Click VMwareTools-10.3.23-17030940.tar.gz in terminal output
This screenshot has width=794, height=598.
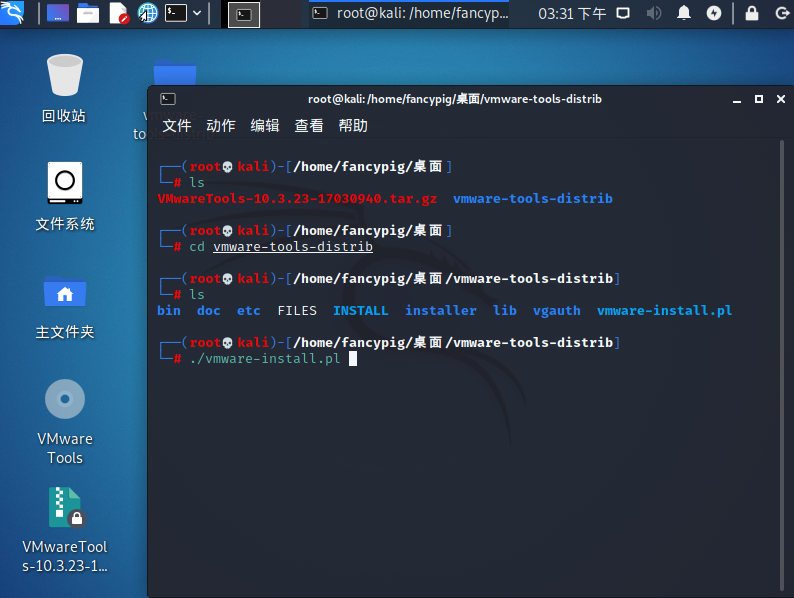pos(297,198)
